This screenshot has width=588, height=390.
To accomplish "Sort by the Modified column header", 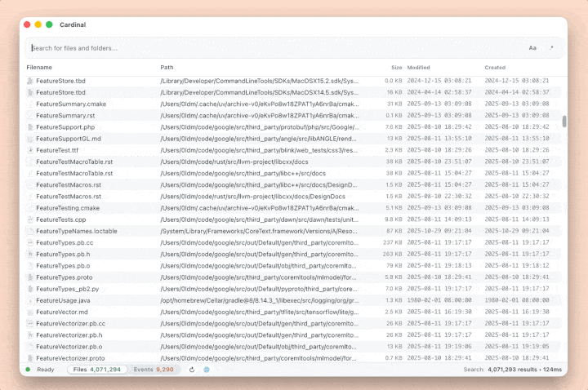I will [418, 68].
